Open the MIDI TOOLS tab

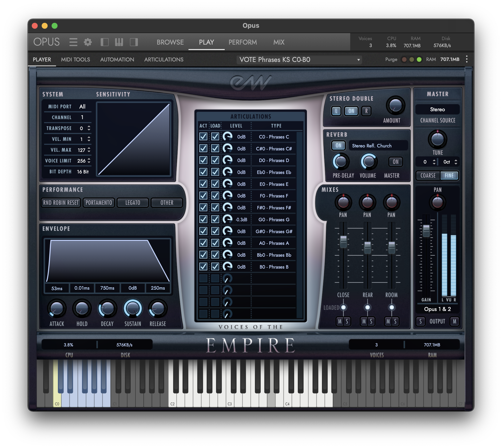[75, 59]
